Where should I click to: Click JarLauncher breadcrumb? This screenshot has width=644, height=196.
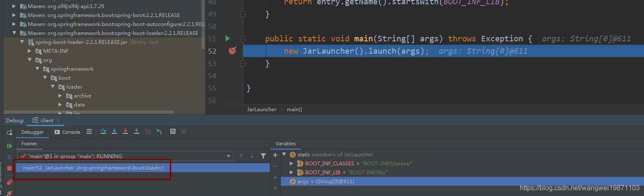tap(262, 110)
